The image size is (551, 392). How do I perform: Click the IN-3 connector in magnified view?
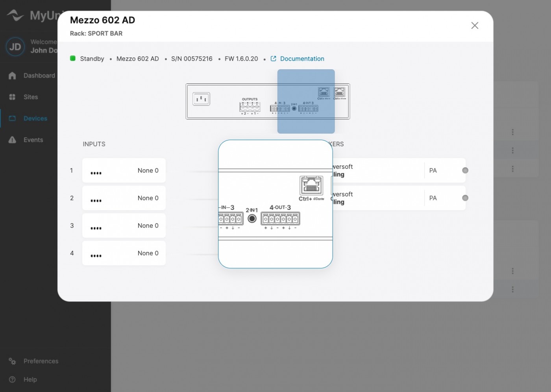click(x=231, y=218)
